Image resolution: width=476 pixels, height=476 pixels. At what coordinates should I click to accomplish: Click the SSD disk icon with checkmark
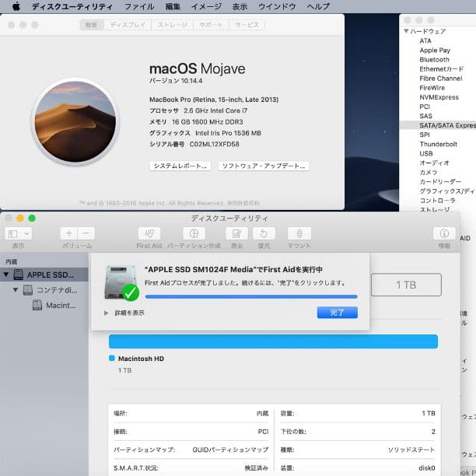[x=121, y=283]
